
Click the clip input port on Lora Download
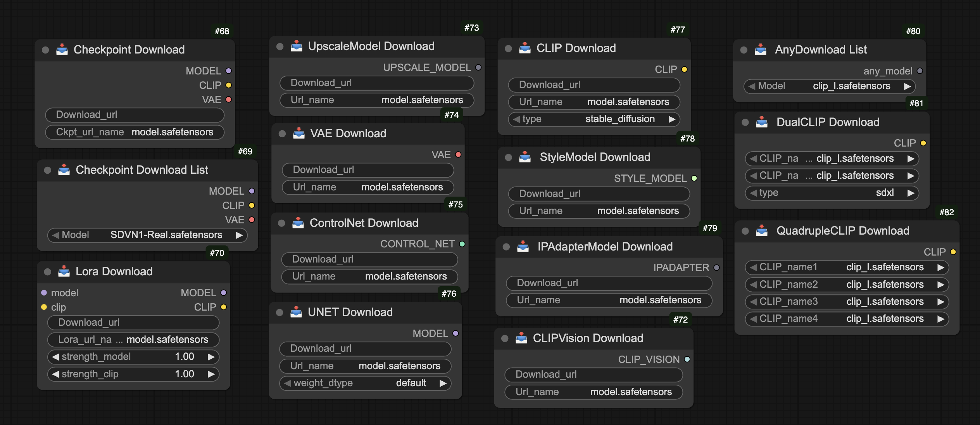click(x=44, y=307)
